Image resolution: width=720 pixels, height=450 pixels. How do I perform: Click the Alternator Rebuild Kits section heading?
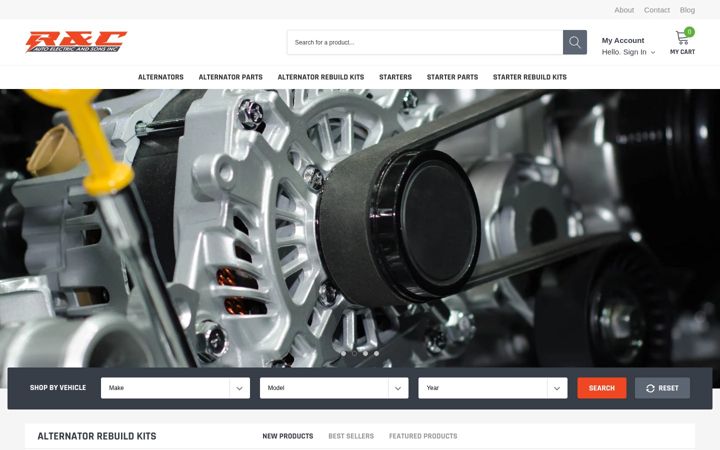pos(97,436)
